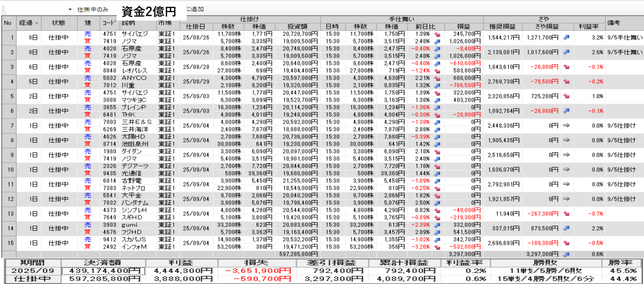Open the dropdown arrow beside 仕掛中のみ
The height and width of the screenshot is (284, 644).
tap(70, 10)
